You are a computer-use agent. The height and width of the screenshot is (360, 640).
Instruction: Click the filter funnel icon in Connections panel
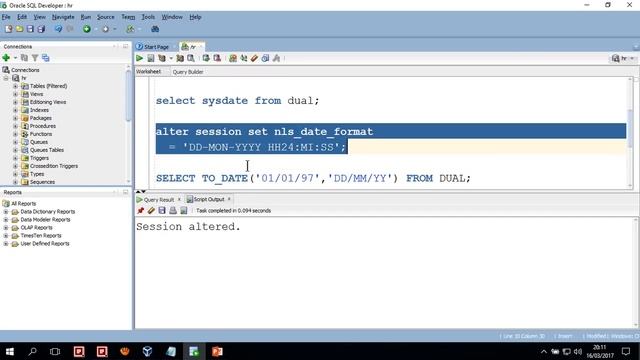35,58
